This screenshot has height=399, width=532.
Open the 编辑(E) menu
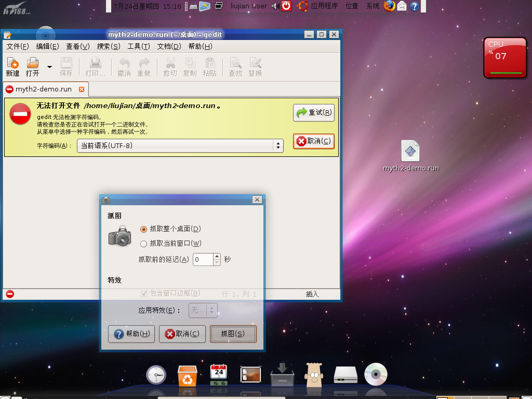click(47, 46)
